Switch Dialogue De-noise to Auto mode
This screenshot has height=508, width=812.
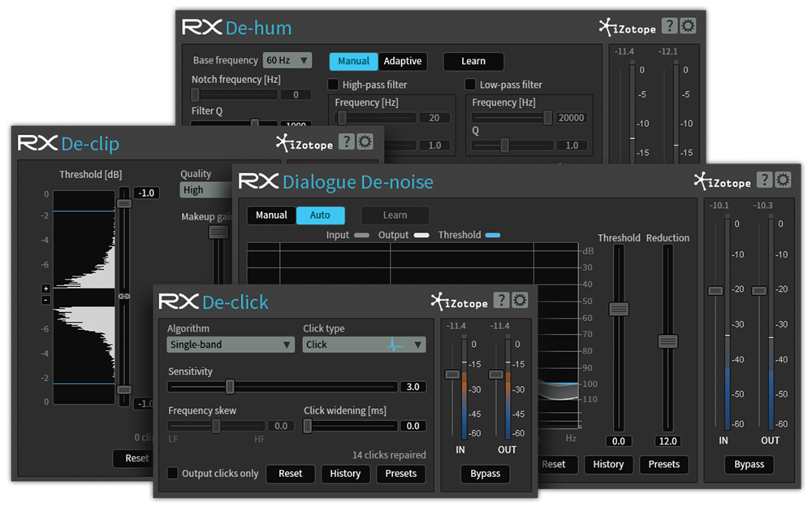pos(320,215)
